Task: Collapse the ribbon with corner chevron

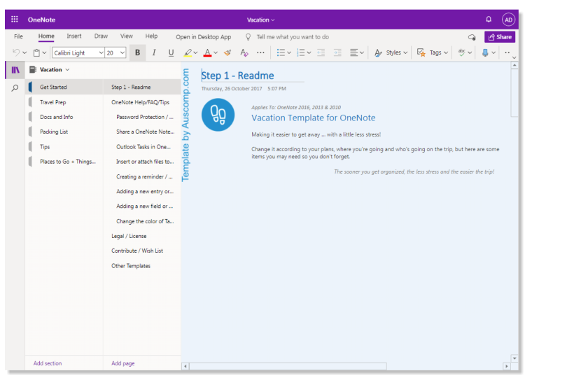Action: click(x=514, y=58)
